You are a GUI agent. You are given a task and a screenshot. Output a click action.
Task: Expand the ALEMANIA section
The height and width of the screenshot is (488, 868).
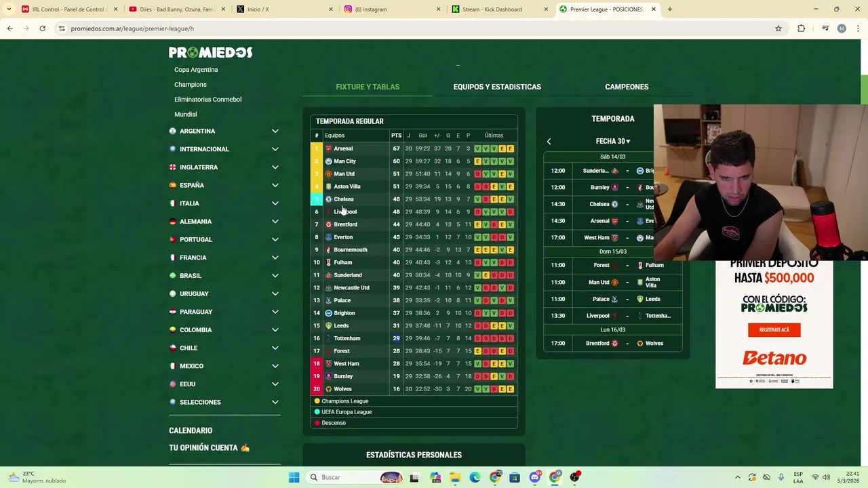(224, 222)
